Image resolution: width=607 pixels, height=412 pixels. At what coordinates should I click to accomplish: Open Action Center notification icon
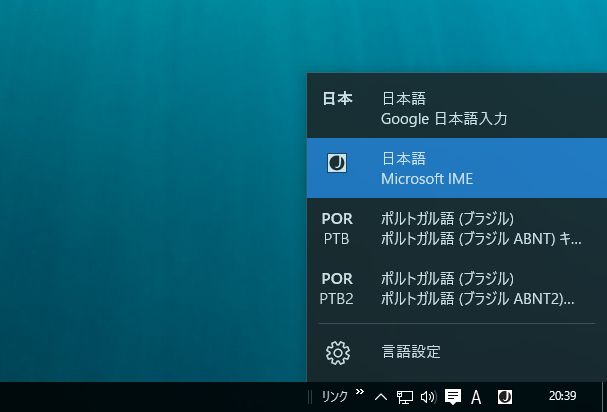click(x=453, y=397)
